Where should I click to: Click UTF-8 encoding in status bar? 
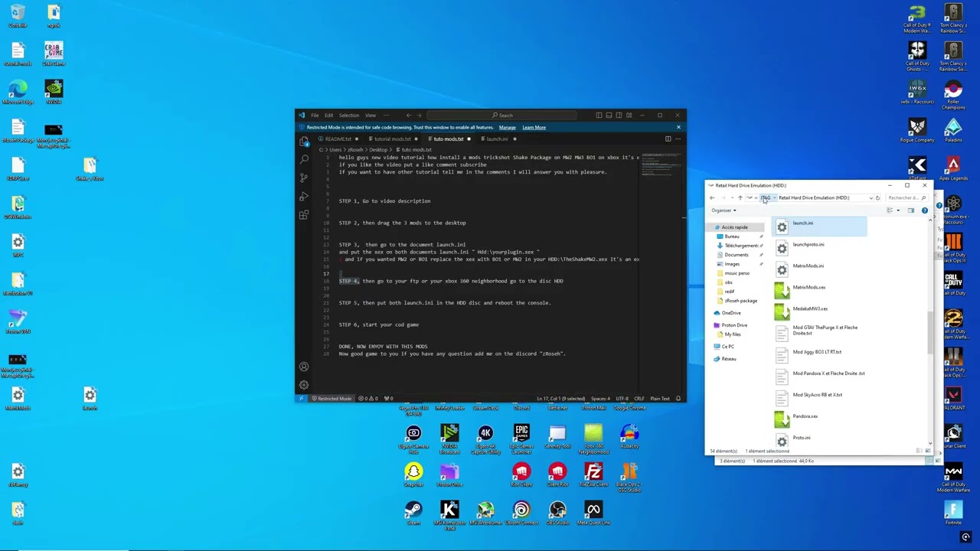coord(621,399)
